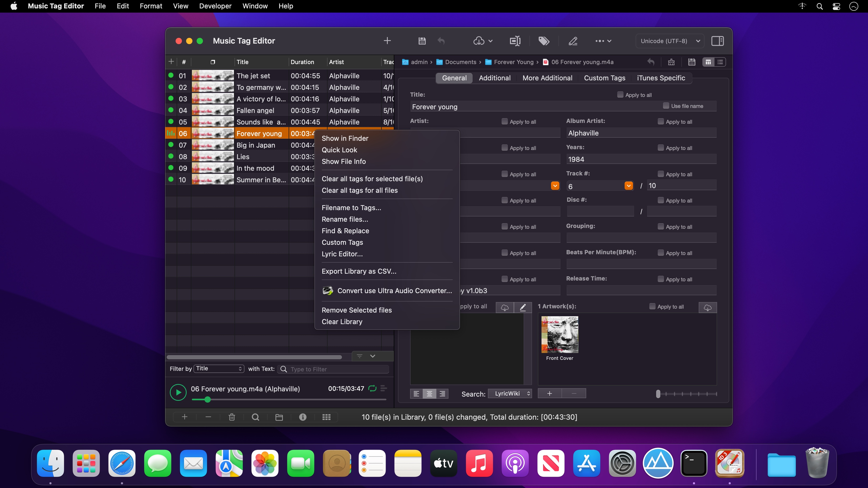This screenshot has width=868, height=488.
Task: Click the filter lines icon below the track list
Action: tap(360, 356)
